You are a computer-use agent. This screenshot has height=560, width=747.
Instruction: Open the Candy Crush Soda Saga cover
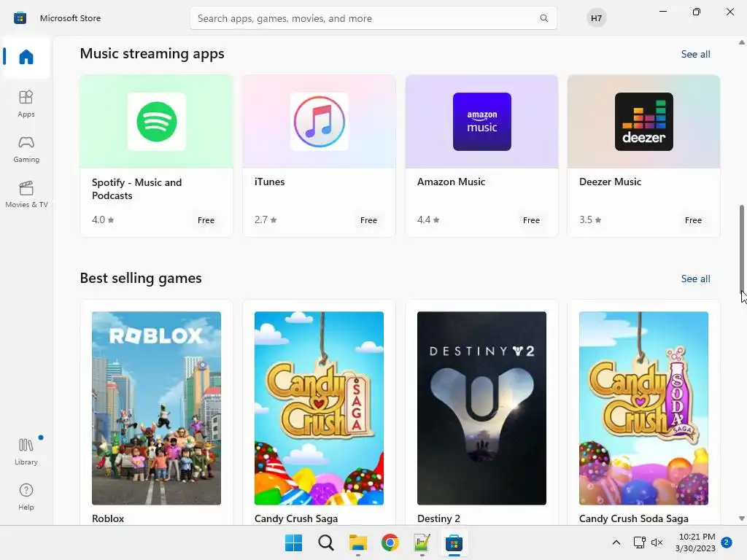[643, 408]
